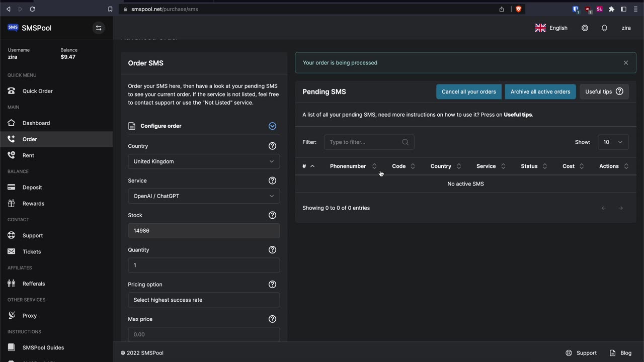The width and height of the screenshot is (644, 362).
Task: Click the Service help question icon
Action: click(x=272, y=180)
